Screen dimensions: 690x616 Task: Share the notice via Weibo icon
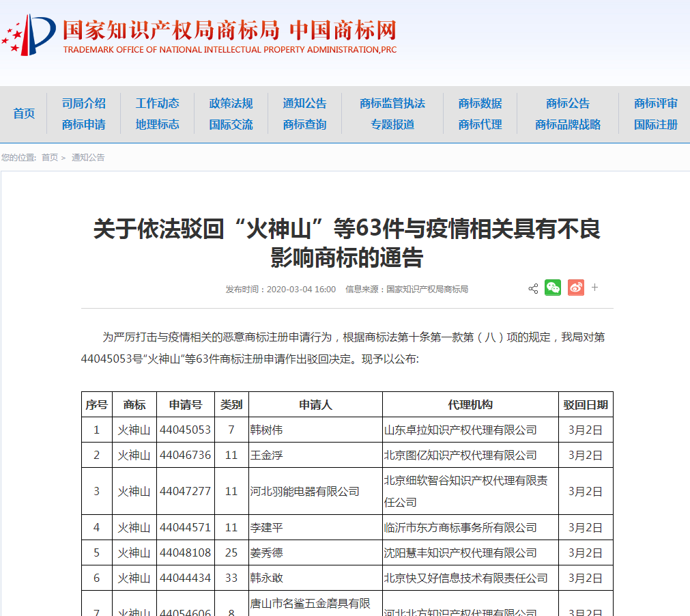coord(575,288)
